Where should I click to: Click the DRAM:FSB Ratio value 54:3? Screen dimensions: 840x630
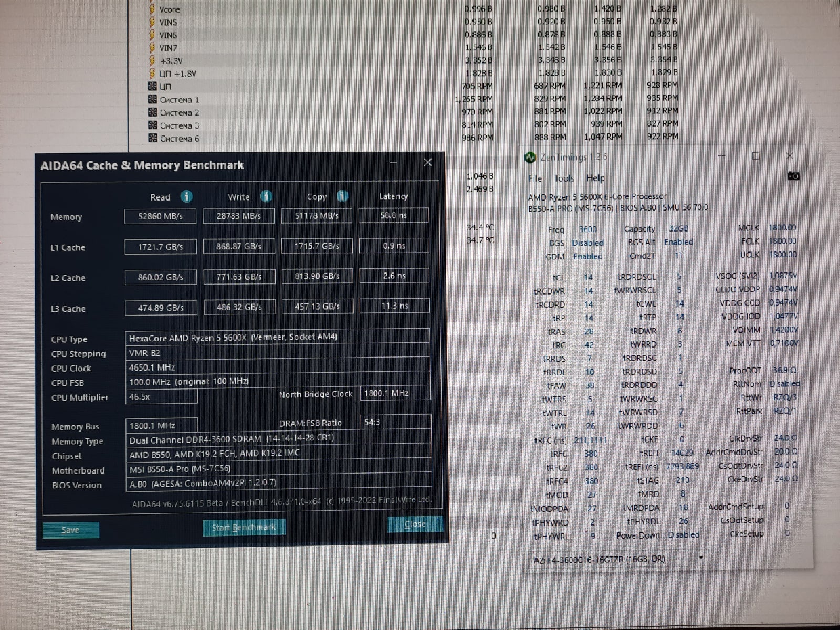396,422
